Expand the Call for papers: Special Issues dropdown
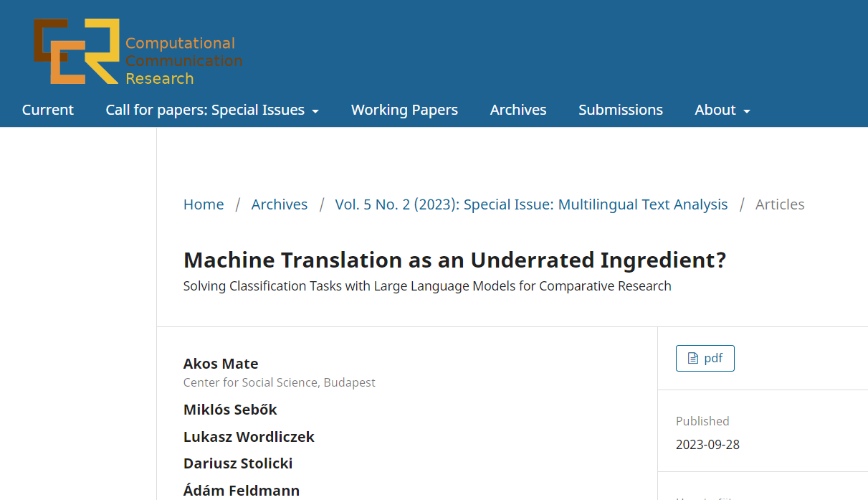The image size is (868, 500). click(x=212, y=110)
